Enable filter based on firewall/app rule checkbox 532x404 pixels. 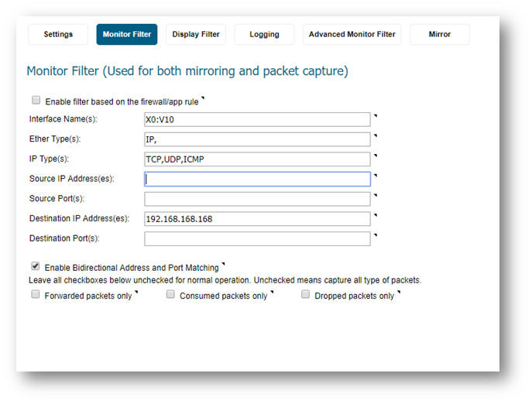tap(36, 100)
